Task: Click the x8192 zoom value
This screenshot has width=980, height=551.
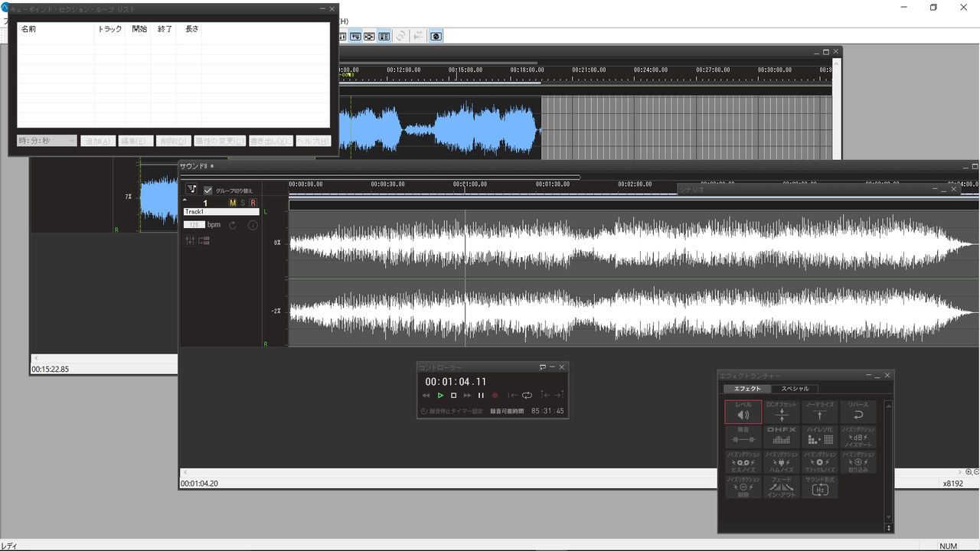Action: coord(952,484)
